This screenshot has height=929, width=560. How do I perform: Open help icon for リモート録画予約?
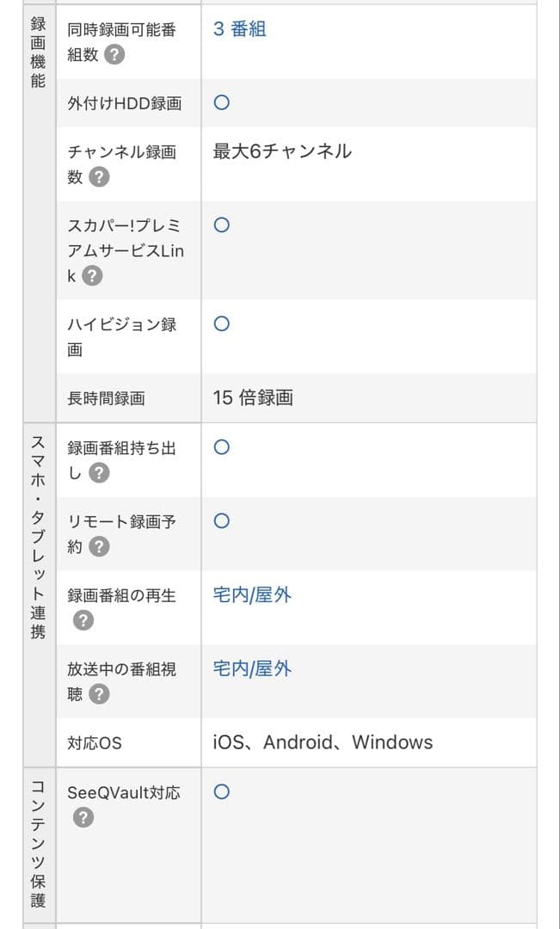tap(100, 547)
